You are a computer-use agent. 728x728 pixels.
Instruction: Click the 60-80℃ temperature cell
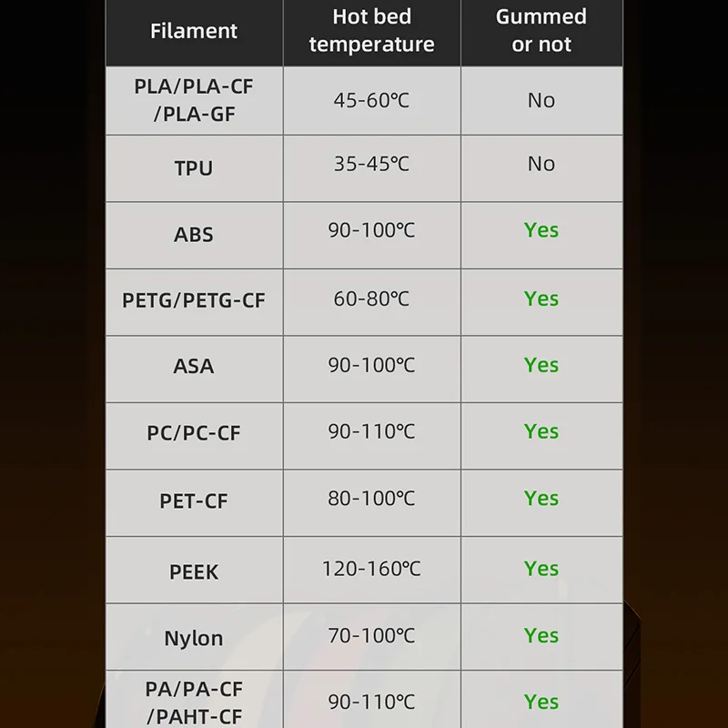371,298
